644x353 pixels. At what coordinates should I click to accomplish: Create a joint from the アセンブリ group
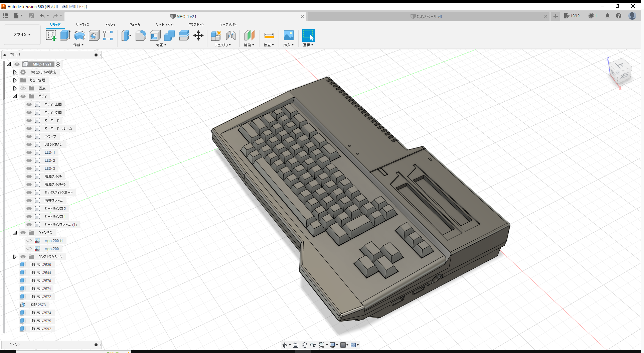(x=230, y=35)
